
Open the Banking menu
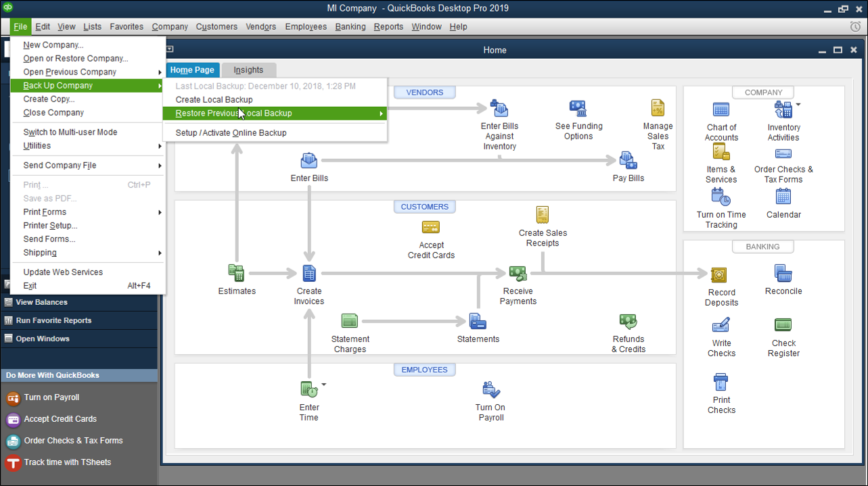click(x=350, y=26)
